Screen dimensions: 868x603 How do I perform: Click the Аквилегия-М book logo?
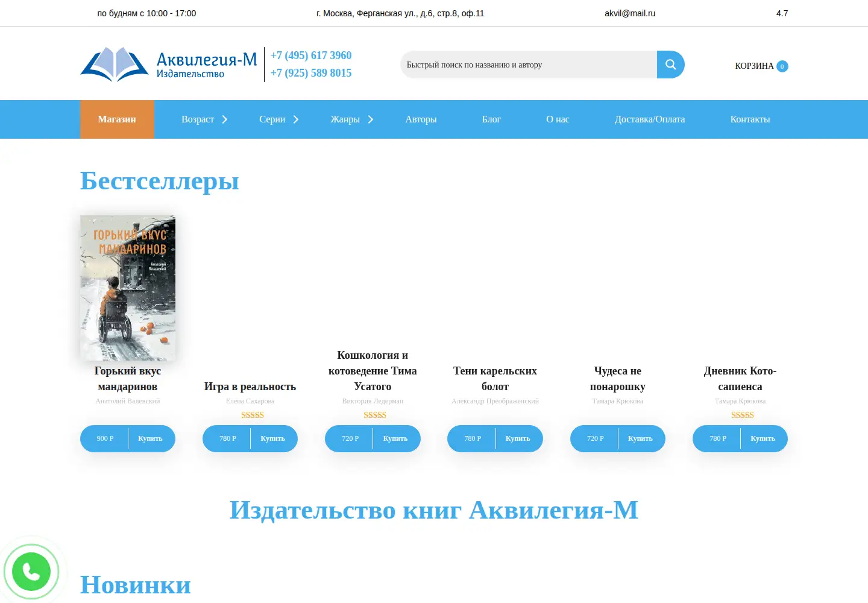pyautogui.click(x=169, y=65)
